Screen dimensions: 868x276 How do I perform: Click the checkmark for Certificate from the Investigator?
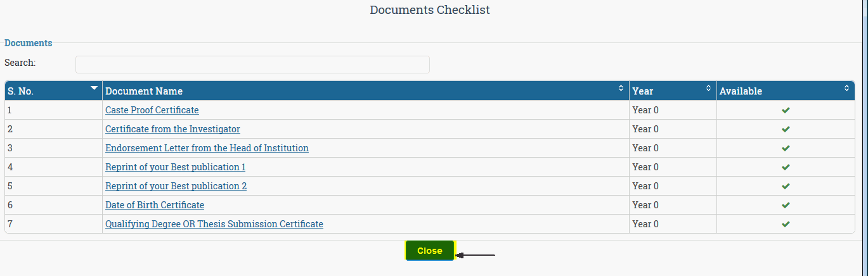tap(786, 129)
